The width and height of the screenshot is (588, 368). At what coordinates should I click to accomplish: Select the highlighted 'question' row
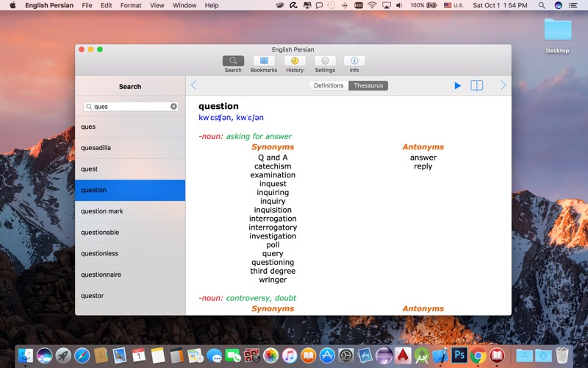tap(130, 190)
